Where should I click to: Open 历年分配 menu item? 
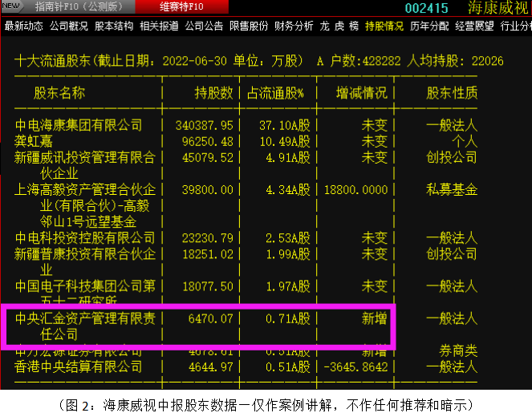429,26
